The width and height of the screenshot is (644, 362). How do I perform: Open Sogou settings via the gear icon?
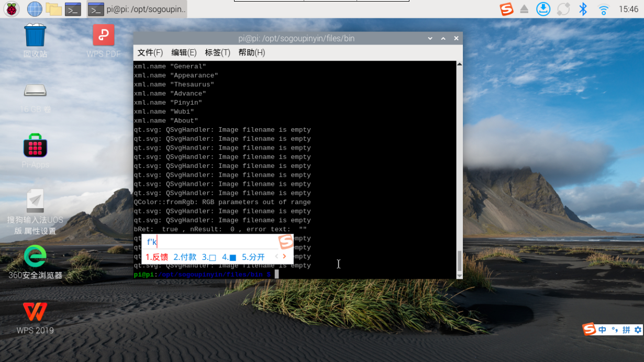[x=638, y=329]
